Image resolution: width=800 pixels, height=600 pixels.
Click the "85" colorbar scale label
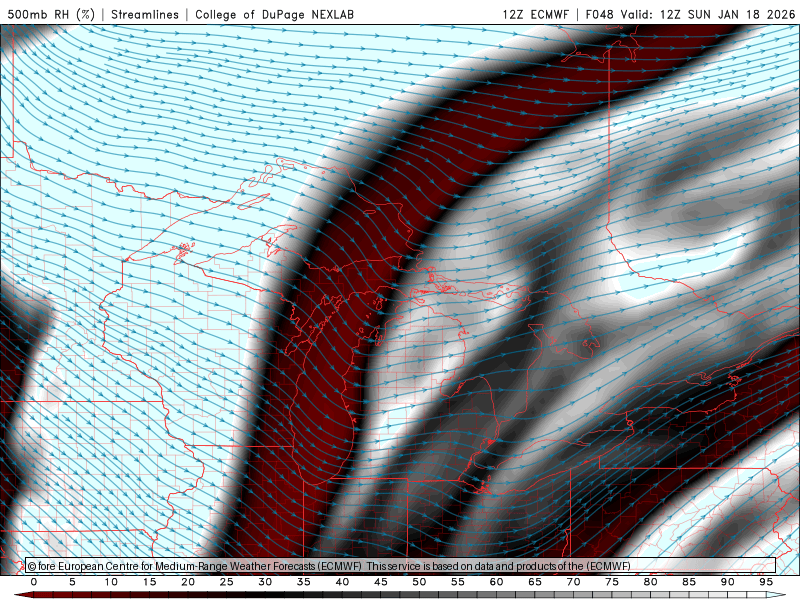pyautogui.click(x=689, y=582)
